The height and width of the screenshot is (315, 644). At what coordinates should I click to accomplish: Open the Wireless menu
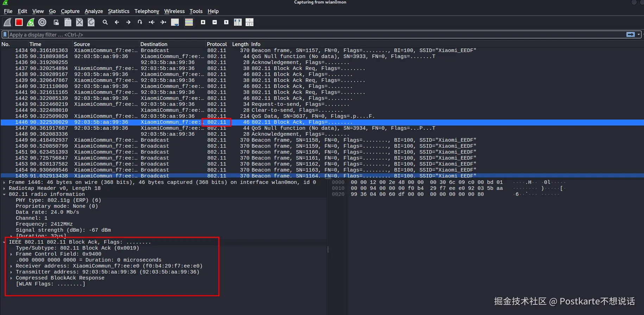(x=175, y=11)
